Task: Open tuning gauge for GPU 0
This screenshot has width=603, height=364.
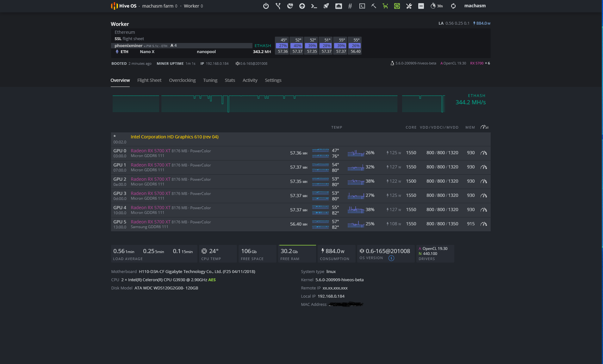Action: (483, 153)
